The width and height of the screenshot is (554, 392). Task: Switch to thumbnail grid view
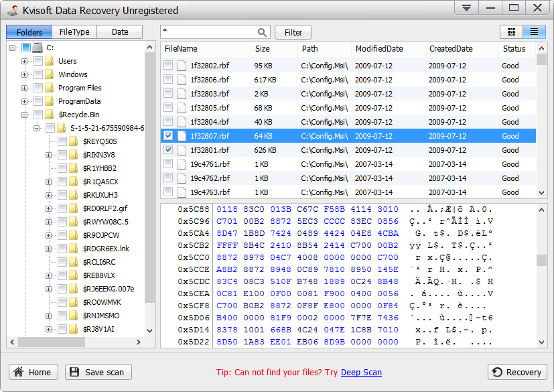coord(511,32)
